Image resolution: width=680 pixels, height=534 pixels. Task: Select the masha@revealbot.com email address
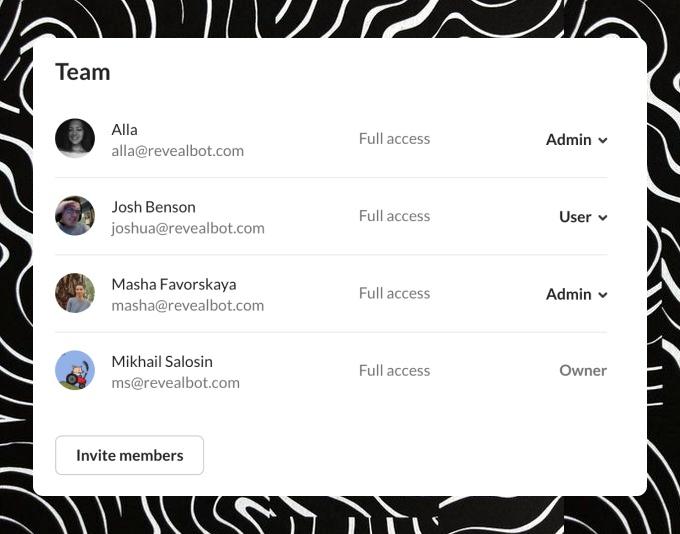[188, 305]
